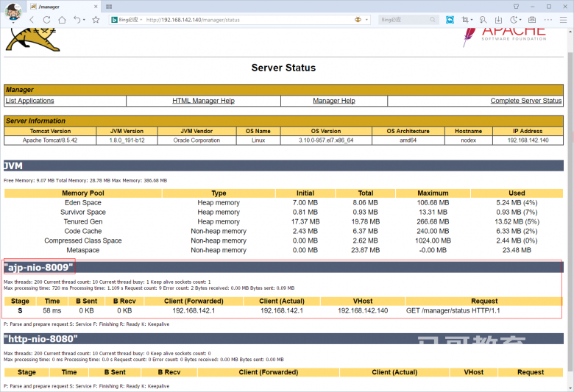Click the Free Memory summary line

coord(85,181)
